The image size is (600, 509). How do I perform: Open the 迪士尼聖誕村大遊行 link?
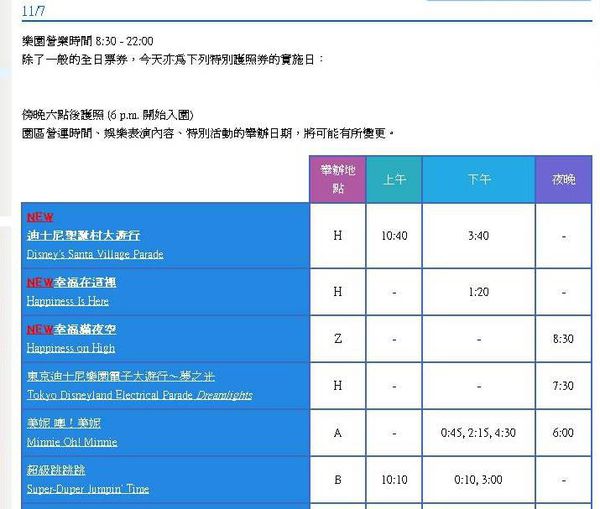pyautogui.click(x=83, y=235)
